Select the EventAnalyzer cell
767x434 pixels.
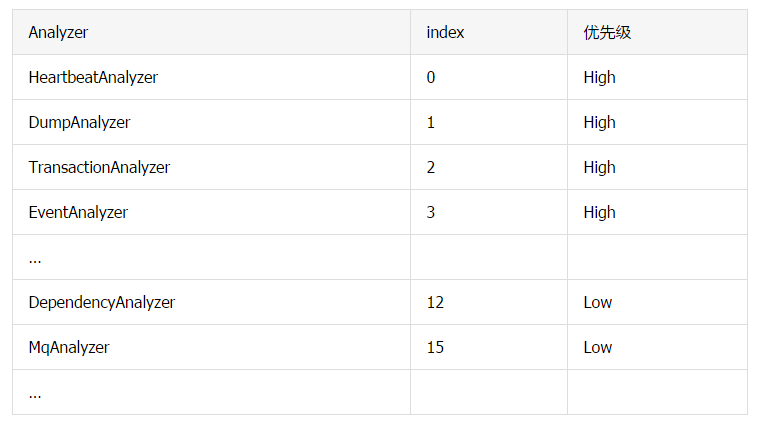point(78,212)
